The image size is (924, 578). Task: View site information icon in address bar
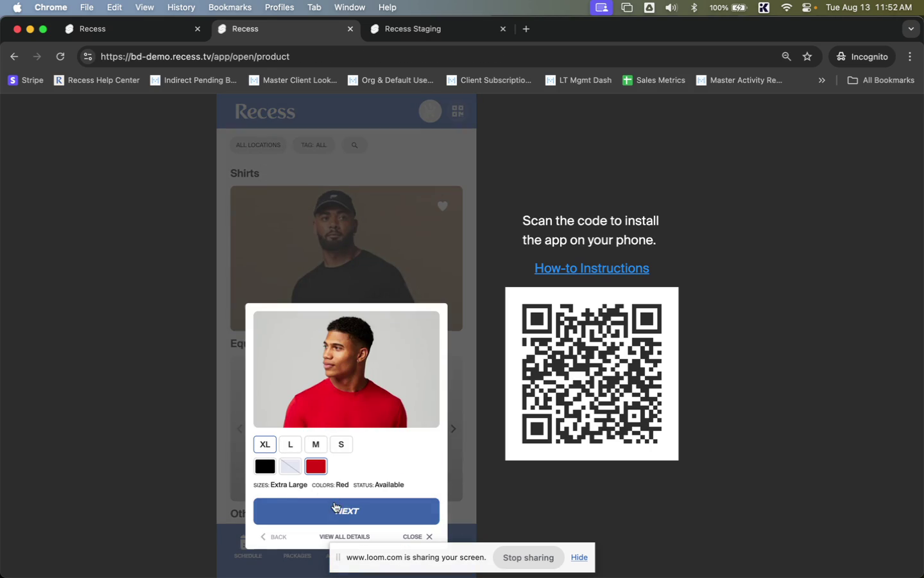pos(88,57)
